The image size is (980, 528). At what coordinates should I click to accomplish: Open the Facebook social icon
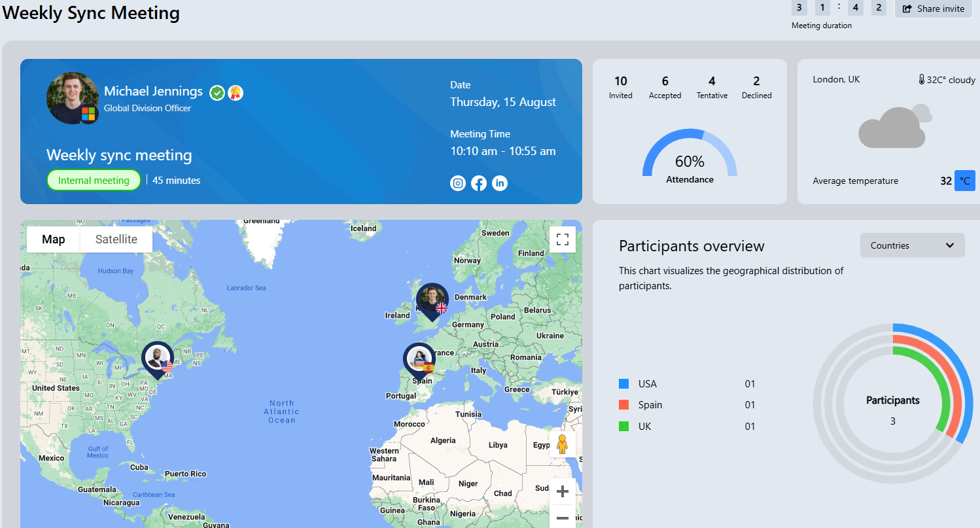click(x=479, y=183)
